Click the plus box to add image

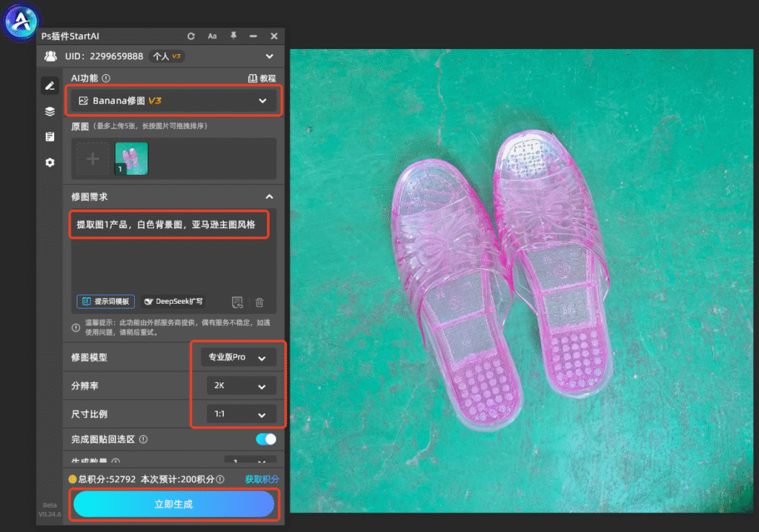point(93,159)
